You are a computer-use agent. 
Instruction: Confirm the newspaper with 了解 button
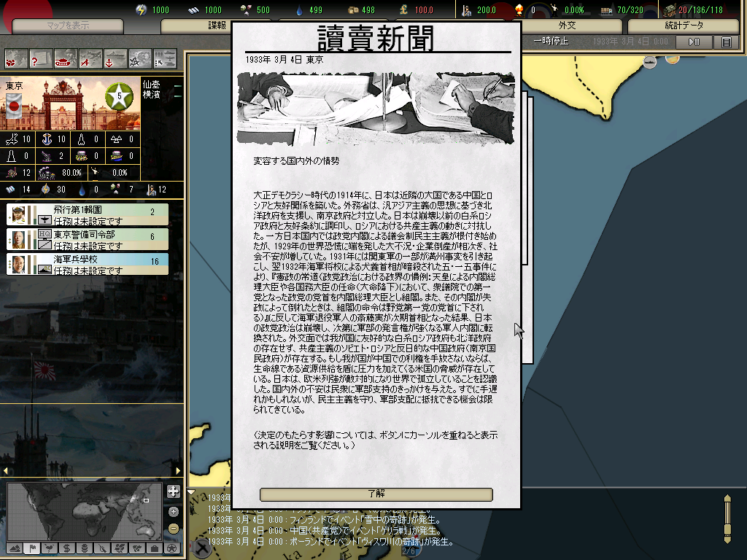(x=376, y=494)
